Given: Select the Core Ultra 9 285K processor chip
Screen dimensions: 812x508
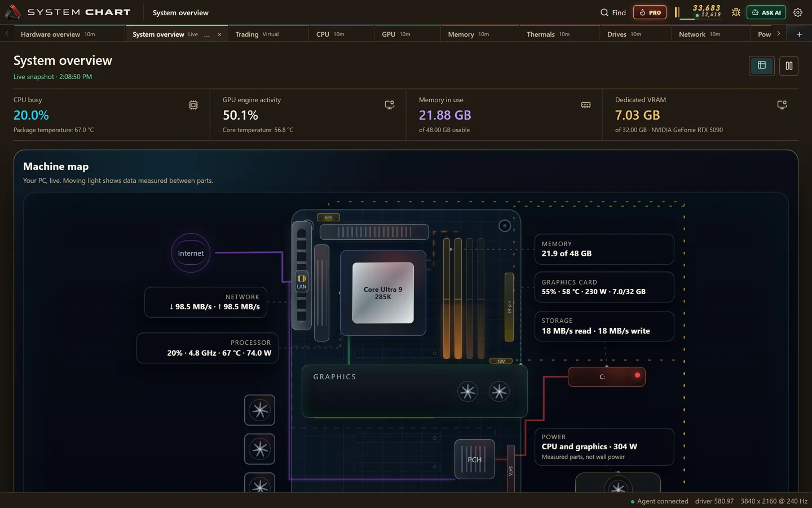Looking at the screenshot, I should pos(383,293).
